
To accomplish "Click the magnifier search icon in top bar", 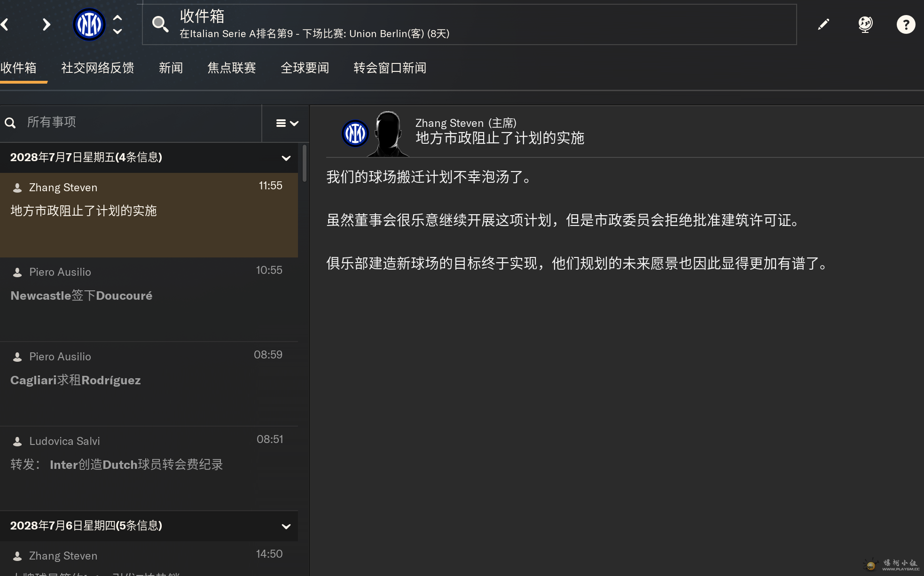I will [160, 24].
